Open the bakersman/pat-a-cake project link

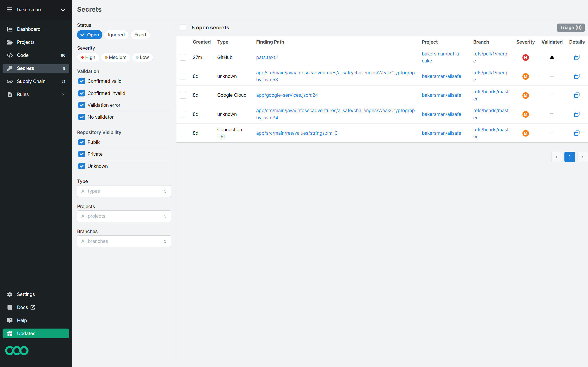pos(441,57)
